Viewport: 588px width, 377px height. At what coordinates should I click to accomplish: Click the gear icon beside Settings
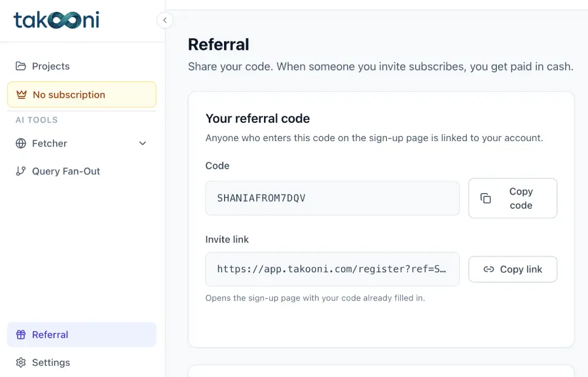click(21, 362)
